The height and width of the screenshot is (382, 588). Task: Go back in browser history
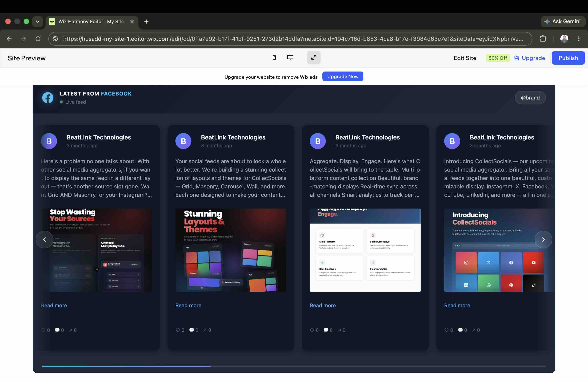click(9, 39)
